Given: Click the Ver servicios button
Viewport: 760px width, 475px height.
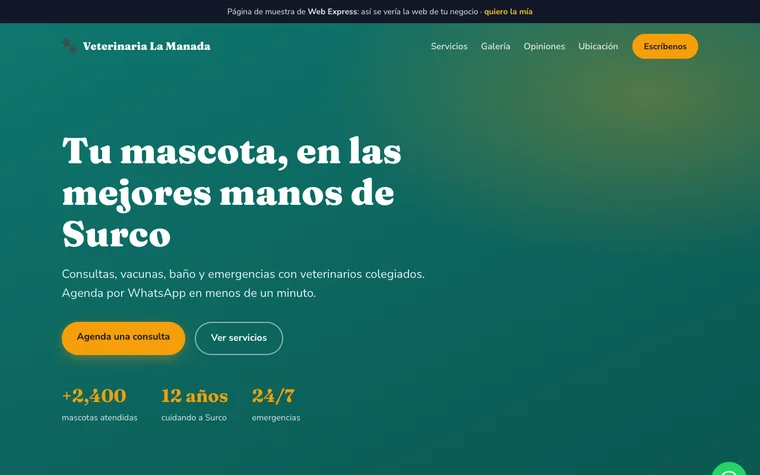Looking at the screenshot, I should [x=238, y=338].
